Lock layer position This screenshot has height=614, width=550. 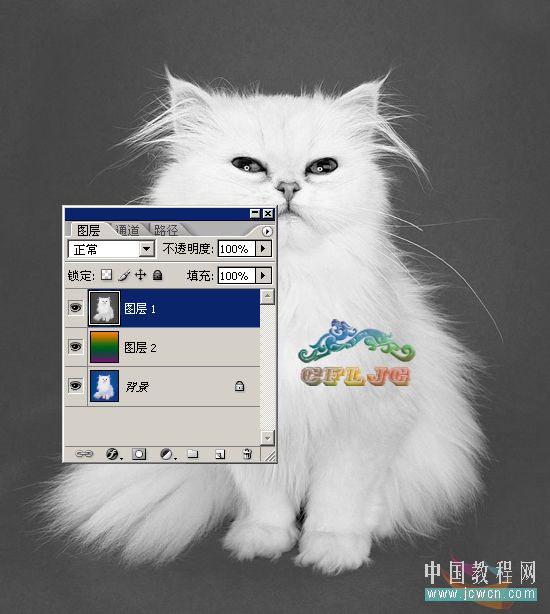click(x=140, y=275)
